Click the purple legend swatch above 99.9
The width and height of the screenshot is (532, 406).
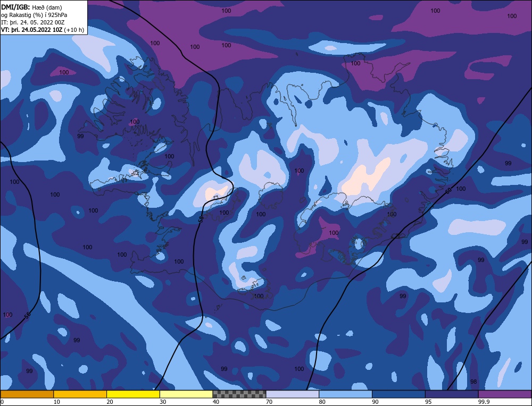coord(505,394)
